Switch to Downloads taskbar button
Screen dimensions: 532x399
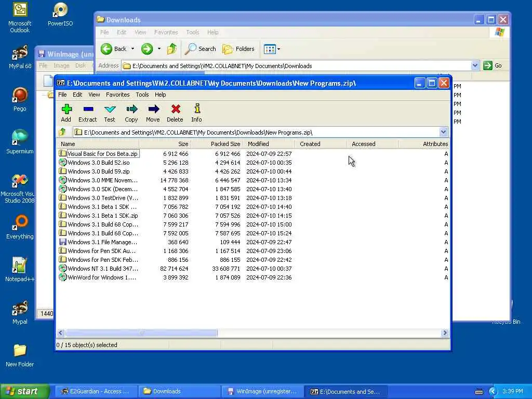(179, 391)
